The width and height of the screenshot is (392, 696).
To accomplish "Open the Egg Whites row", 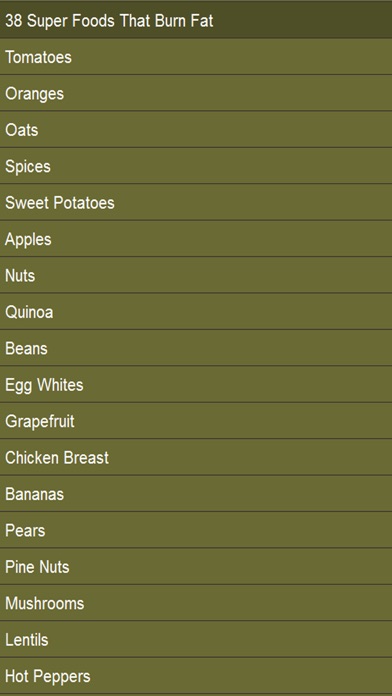I will [196, 384].
